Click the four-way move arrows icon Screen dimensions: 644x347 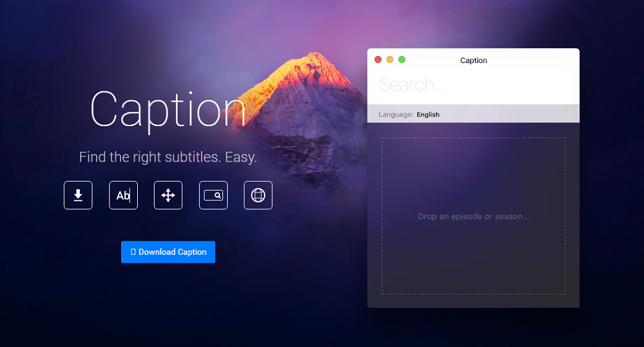168,195
